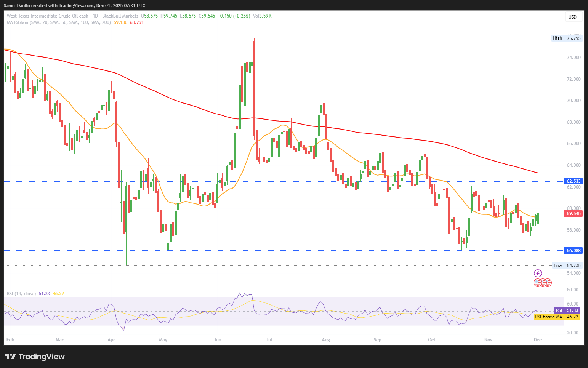Open the leftmost US flag economic event
Image resolution: width=588 pixels, height=368 pixels.
[x=537, y=283]
